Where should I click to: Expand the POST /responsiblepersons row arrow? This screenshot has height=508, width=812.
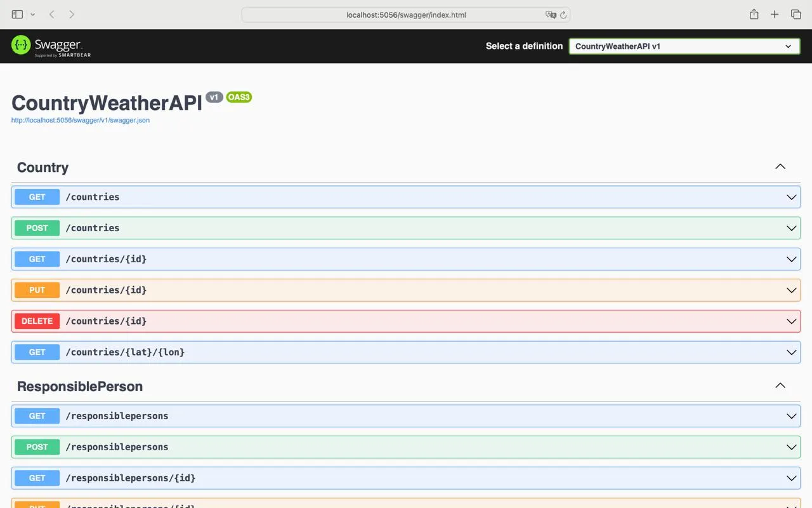coord(792,447)
